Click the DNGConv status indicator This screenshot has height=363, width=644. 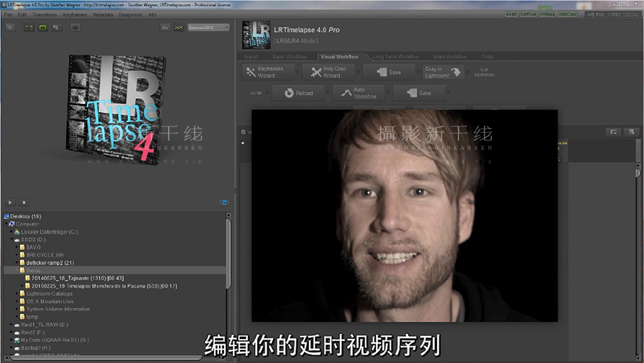567,14
